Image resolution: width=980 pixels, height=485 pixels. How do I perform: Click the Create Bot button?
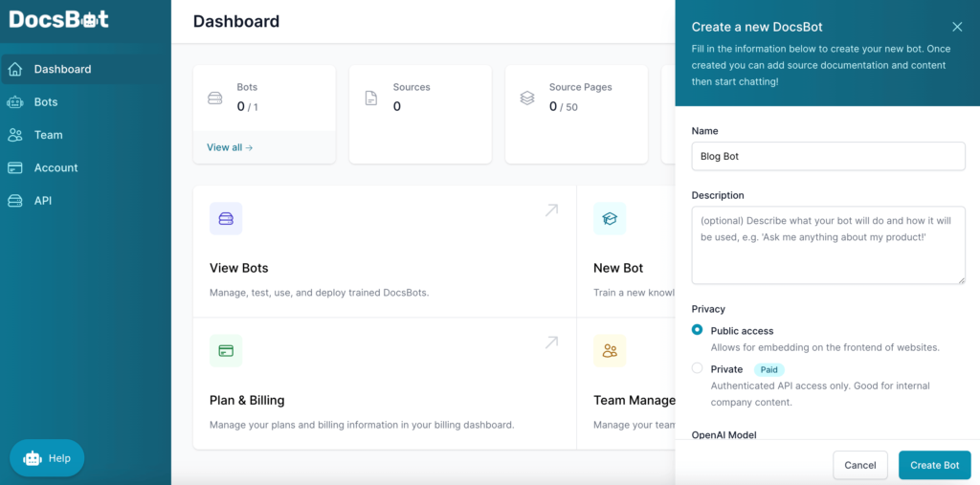click(x=934, y=465)
